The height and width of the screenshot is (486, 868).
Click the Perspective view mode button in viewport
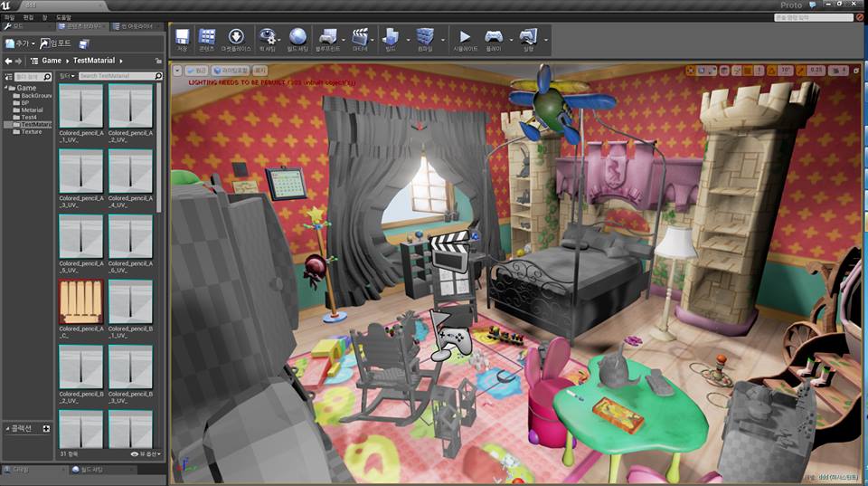(196, 71)
